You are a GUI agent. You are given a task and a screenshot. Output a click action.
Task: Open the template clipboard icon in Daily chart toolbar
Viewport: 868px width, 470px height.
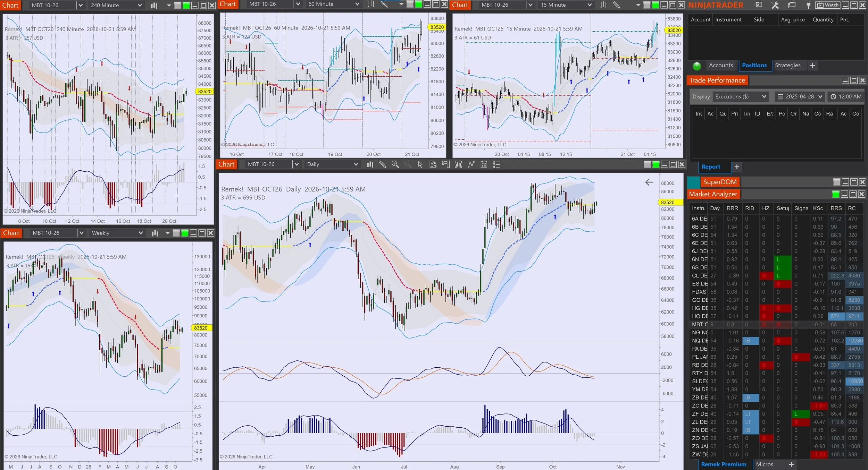point(484,164)
